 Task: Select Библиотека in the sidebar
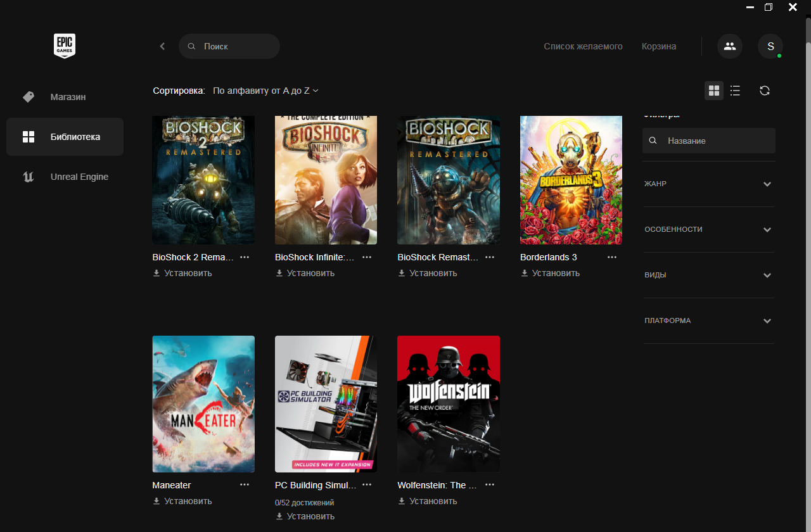65,137
